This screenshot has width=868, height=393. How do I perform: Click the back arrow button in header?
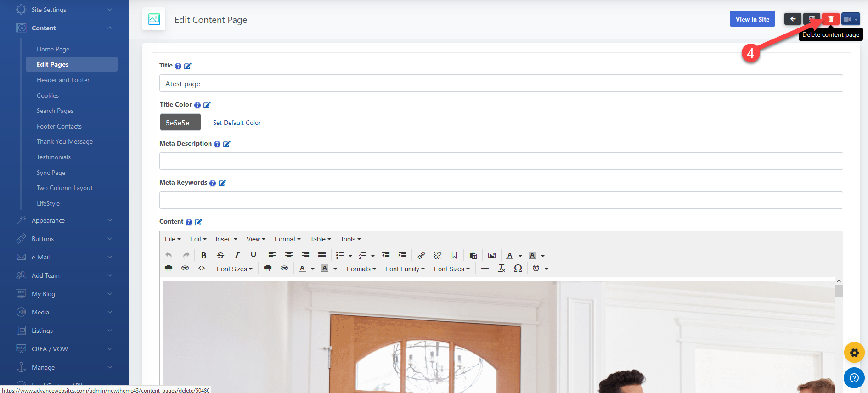coord(793,19)
